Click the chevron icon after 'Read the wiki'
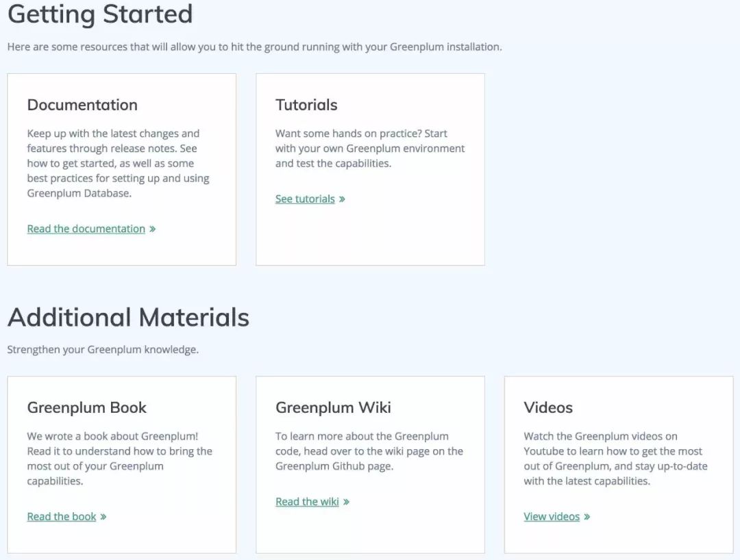This screenshot has width=740, height=560. (x=347, y=502)
